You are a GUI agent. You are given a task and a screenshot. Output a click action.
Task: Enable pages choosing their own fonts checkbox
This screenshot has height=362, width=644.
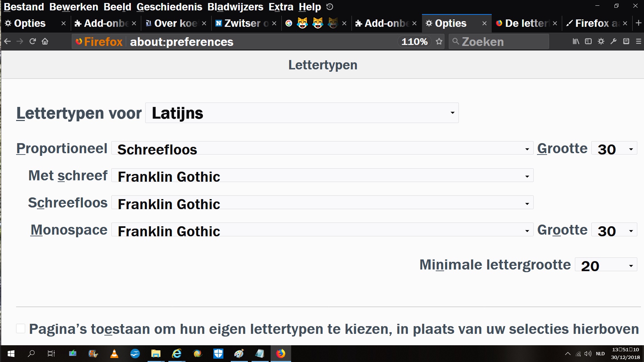pos(21,329)
